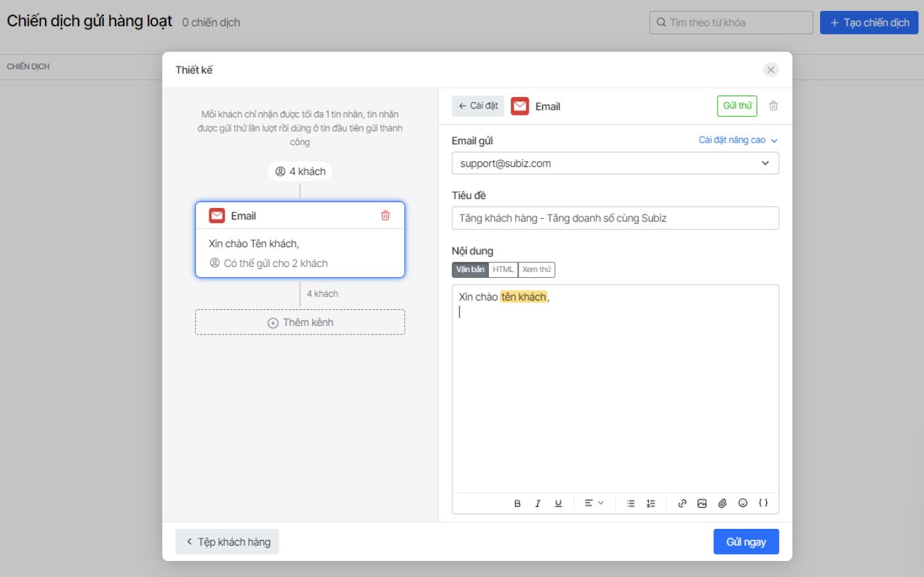Go back to Tệp khách hàng
The height and width of the screenshot is (577, 924).
pyautogui.click(x=227, y=542)
